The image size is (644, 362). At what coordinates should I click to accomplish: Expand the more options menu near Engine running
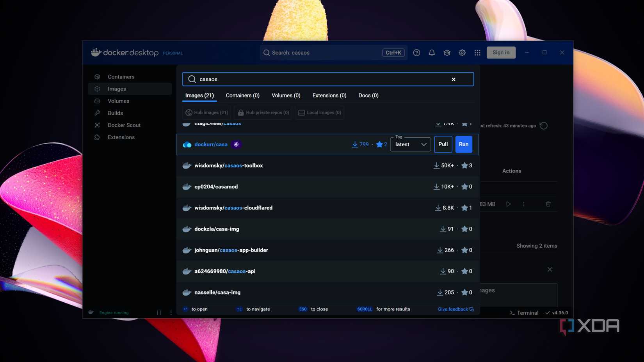coord(171,312)
